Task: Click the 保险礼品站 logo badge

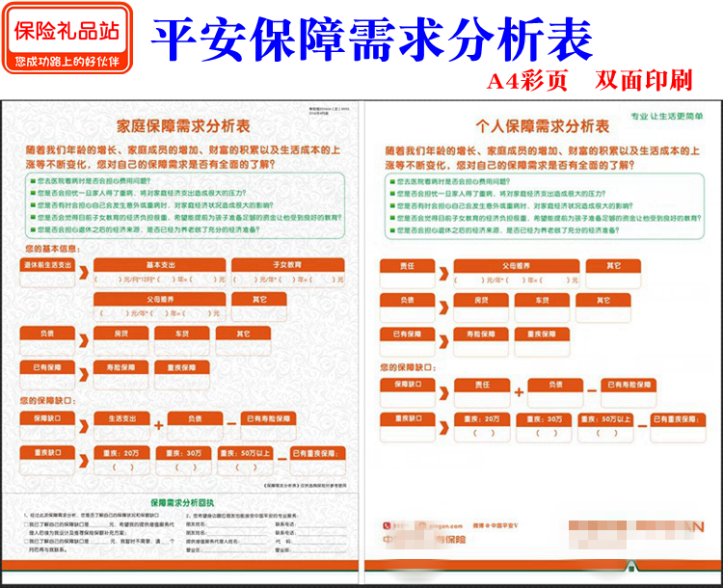Action: [67, 38]
